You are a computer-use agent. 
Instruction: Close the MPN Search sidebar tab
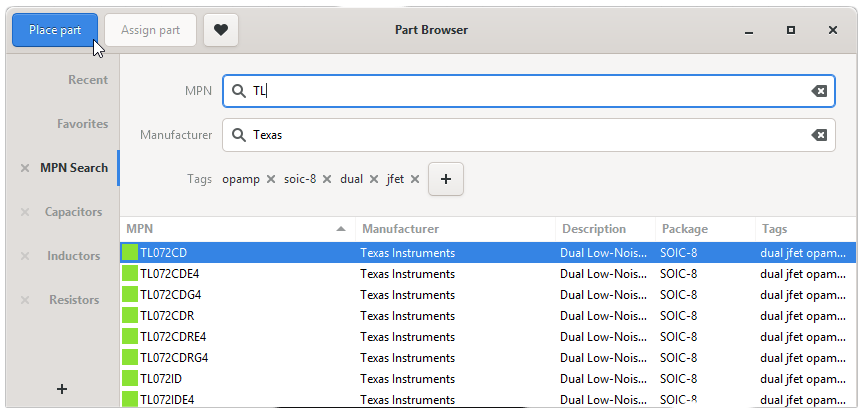[x=25, y=169]
